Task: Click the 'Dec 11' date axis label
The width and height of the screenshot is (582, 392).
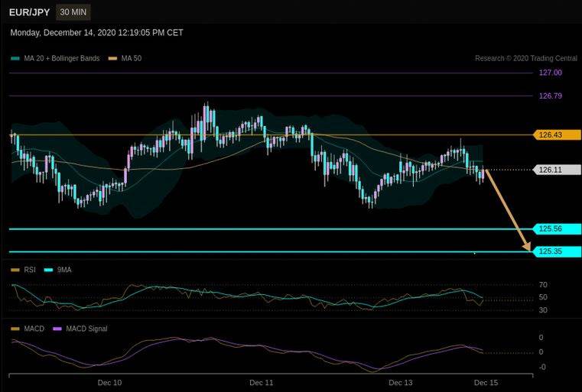Action: 262,383
